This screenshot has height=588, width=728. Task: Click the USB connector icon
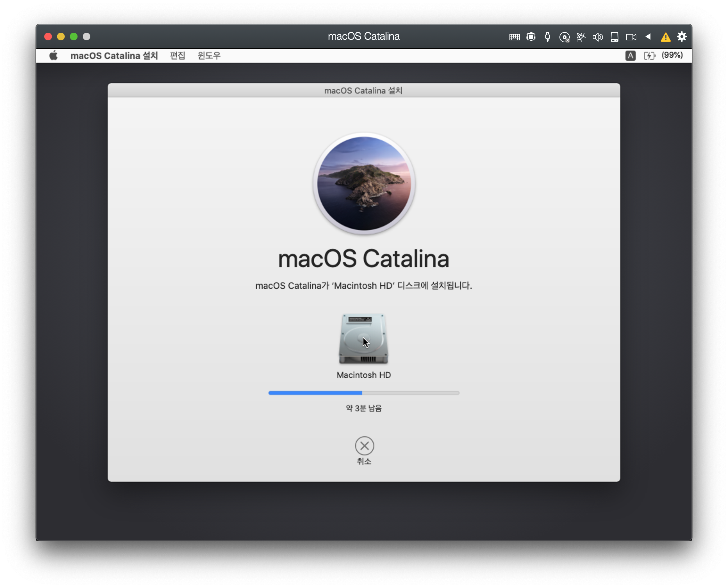click(547, 37)
